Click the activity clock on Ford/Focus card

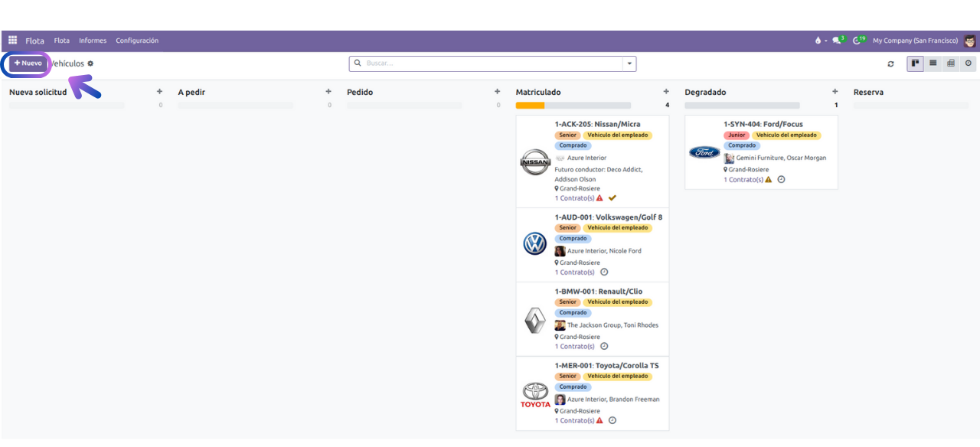(x=781, y=180)
